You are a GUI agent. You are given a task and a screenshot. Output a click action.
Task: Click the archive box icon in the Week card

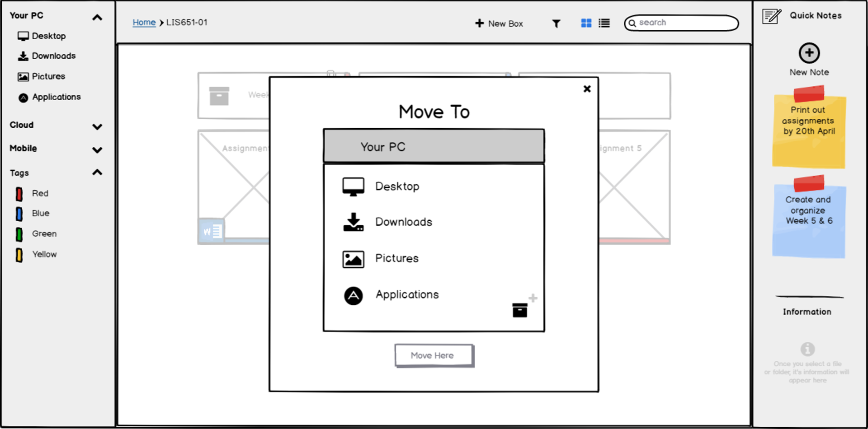[x=219, y=96]
